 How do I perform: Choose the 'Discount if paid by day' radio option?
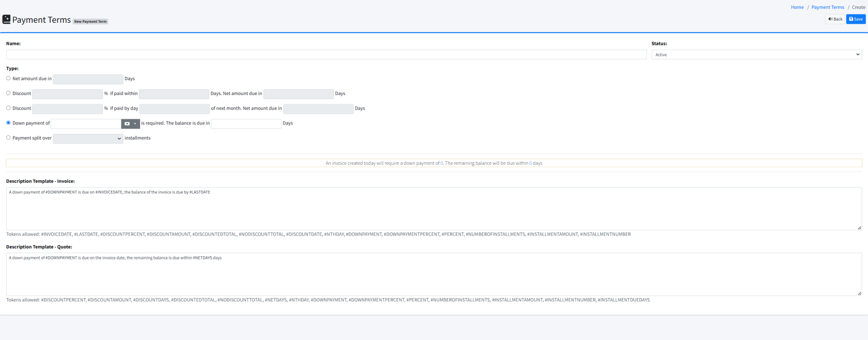[8, 108]
